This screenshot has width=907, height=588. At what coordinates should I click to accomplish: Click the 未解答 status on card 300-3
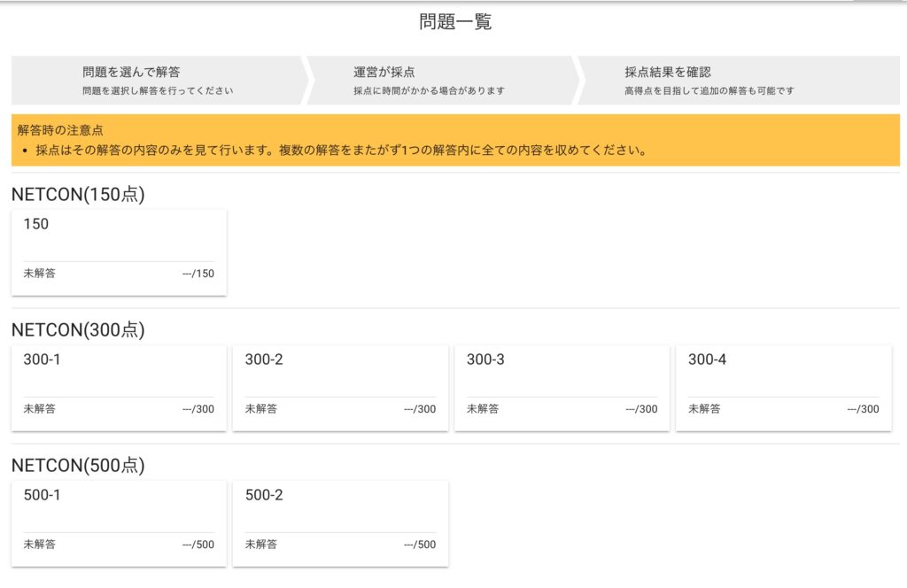pos(483,409)
